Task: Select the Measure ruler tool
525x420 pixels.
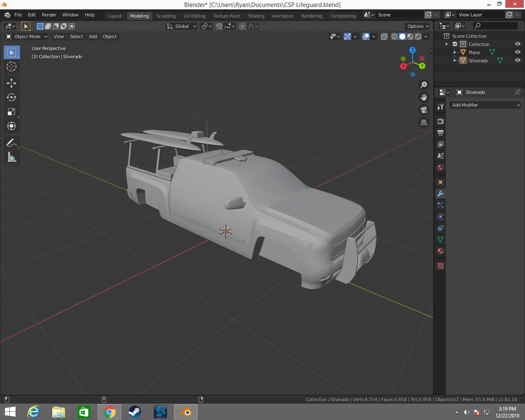Action: [x=11, y=157]
